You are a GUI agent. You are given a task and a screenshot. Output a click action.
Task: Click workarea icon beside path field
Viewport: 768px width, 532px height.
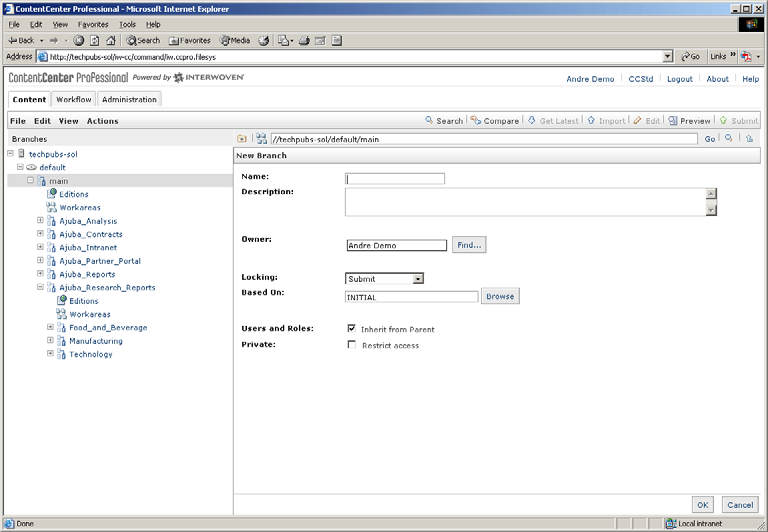pos(262,139)
